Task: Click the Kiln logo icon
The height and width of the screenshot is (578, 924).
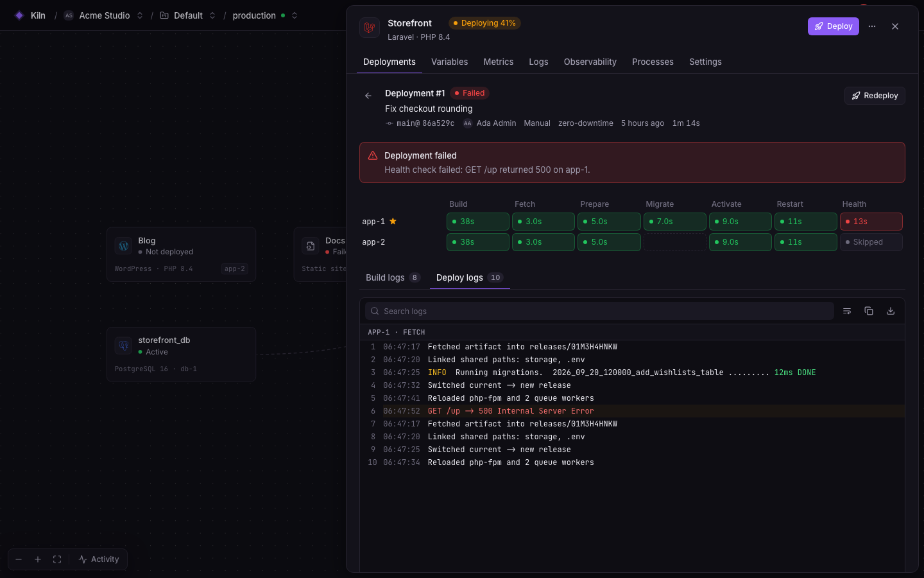Action: point(19,15)
